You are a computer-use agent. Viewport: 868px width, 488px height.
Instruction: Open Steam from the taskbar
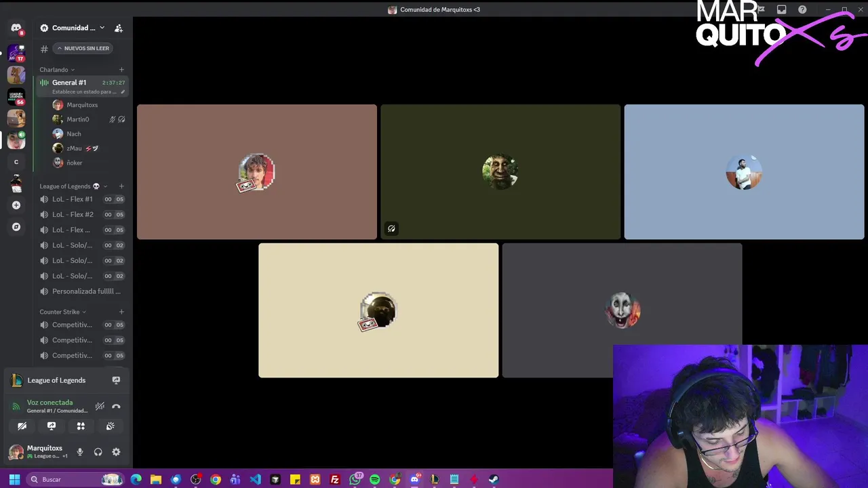point(494,479)
